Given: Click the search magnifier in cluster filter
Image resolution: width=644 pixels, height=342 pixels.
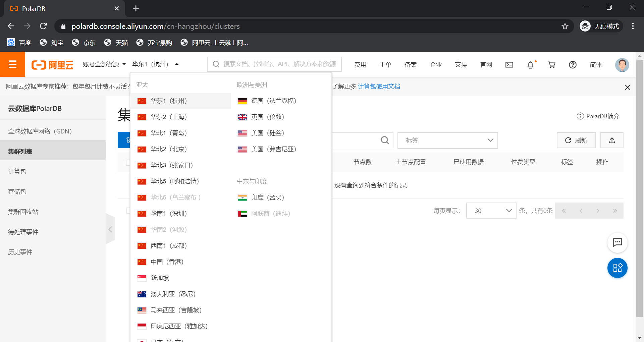Looking at the screenshot, I should pyautogui.click(x=385, y=140).
